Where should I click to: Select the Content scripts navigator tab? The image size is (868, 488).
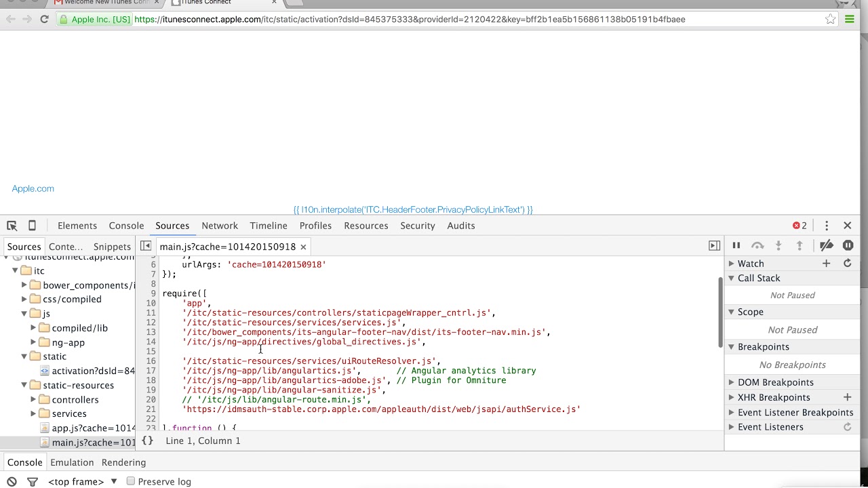tap(66, 247)
